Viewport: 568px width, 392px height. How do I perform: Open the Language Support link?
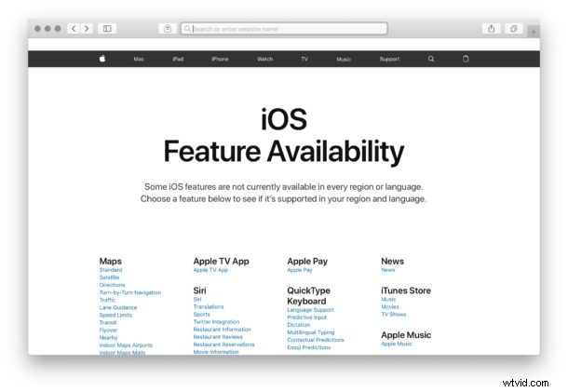pos(310,310)
